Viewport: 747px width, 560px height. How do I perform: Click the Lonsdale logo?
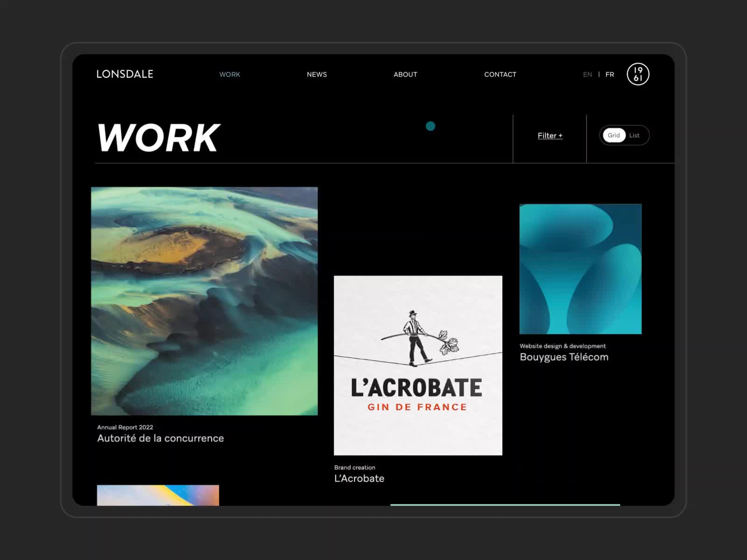[x=125, y=74]
